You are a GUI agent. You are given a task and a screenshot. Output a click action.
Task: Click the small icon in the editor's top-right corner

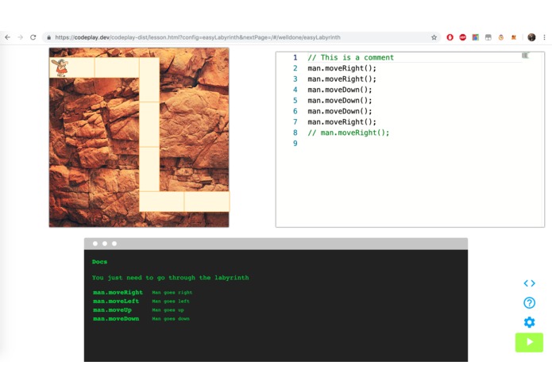pyautogui.click(x=525, y=56)
